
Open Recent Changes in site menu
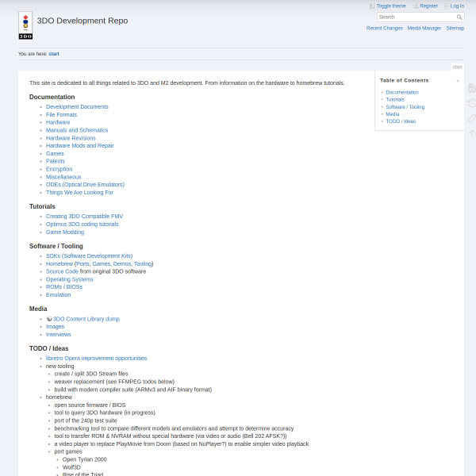coord(384,29)
